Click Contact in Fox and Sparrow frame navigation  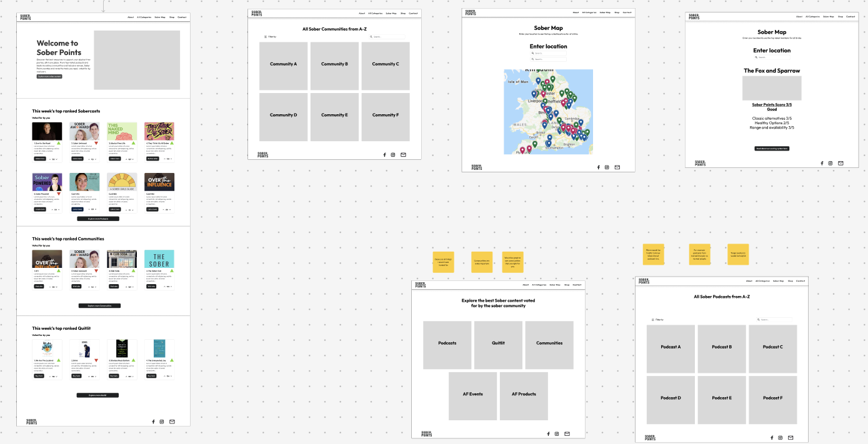pyautogui.click(x=851, y=16)
